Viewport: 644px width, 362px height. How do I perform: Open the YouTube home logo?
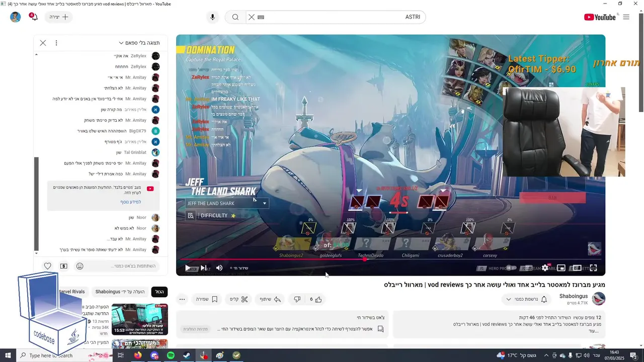click(x=600, y=17)
